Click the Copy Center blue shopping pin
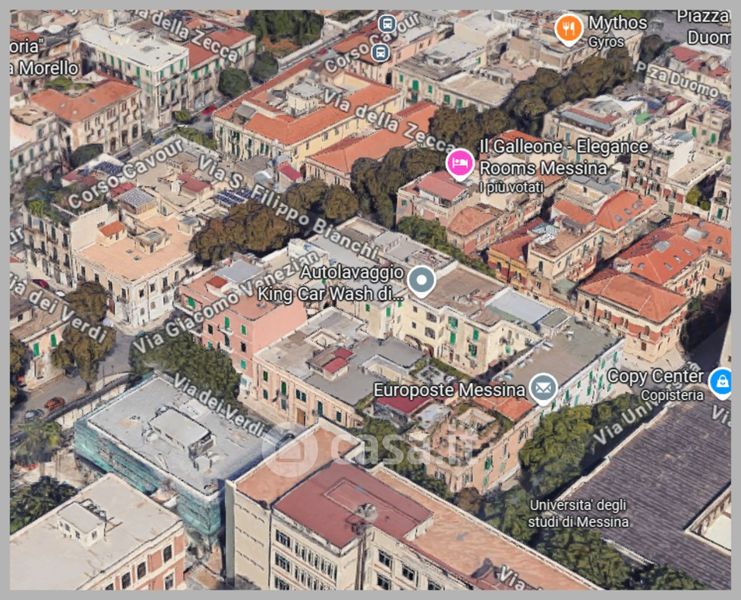Viewport: 741px width, 600px height. pos(722,383)
